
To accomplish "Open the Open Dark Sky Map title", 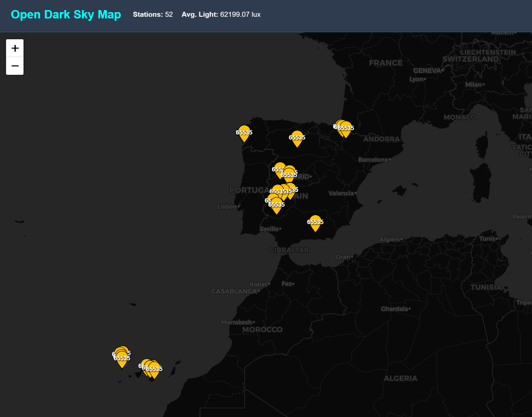I will click(x=66, y=14).
